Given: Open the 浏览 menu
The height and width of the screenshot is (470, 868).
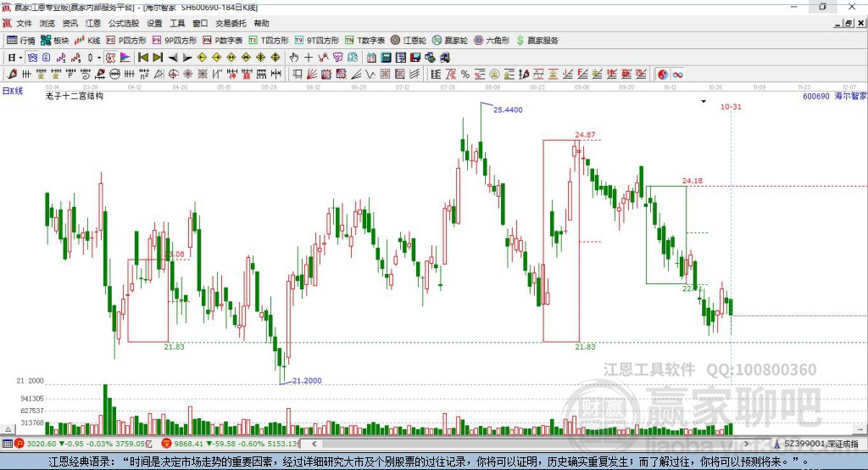Looking at the screenshot, I should [47, 23].
